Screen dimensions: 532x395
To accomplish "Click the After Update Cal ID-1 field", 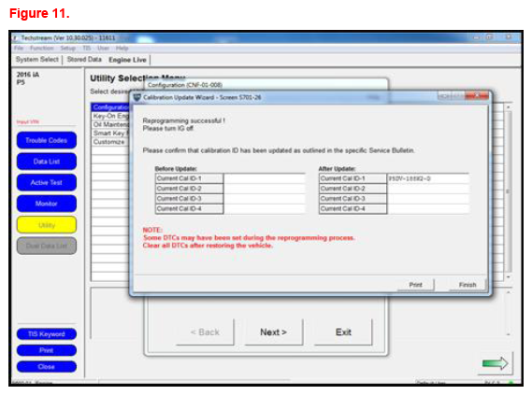I will click(x=428, y=178).
